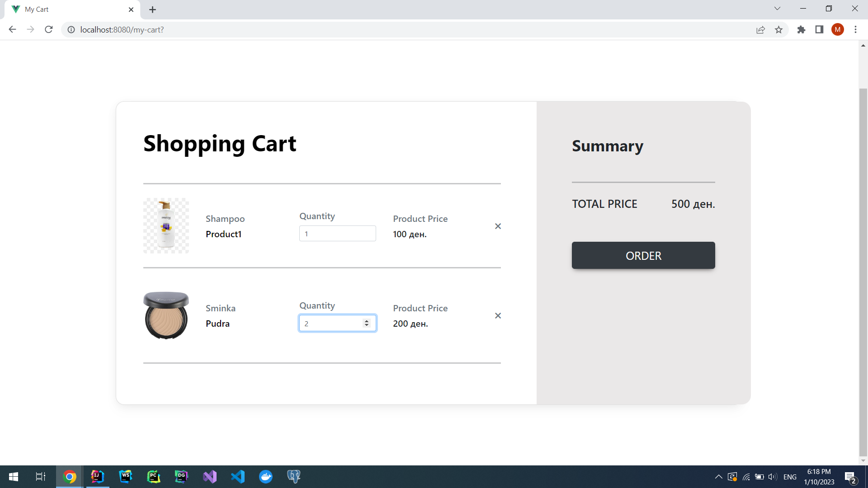Open a new browser tab
868x488 pixels.
coord(152,9)
